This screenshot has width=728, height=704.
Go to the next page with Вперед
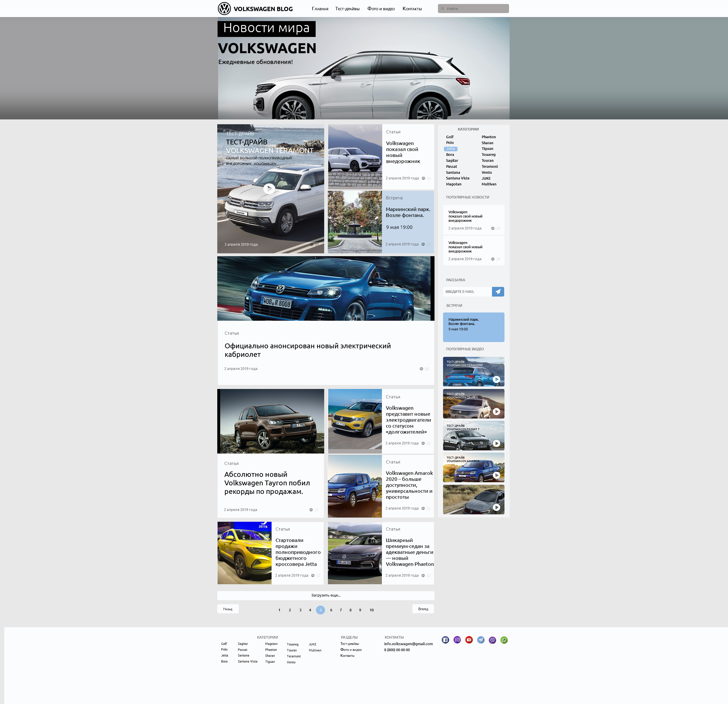point(423,609)
